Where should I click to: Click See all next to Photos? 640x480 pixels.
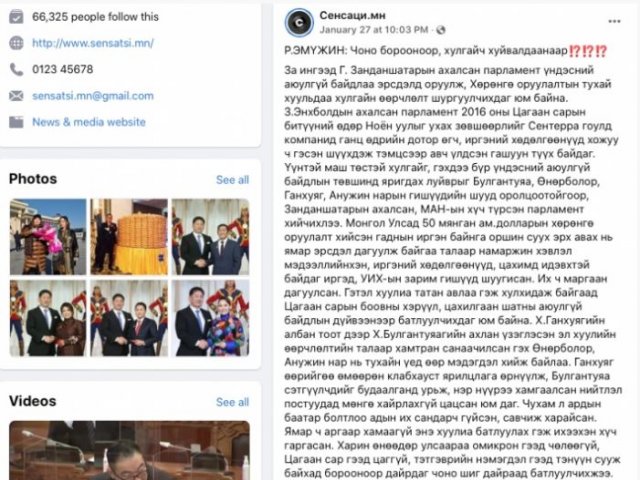pyautogui.click(x=232, y=180)
